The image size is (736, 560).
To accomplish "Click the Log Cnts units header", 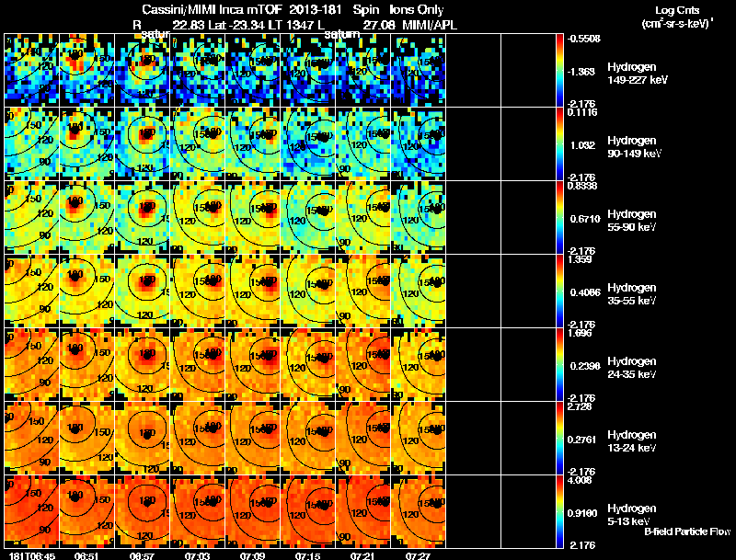I will coord(677,17).
